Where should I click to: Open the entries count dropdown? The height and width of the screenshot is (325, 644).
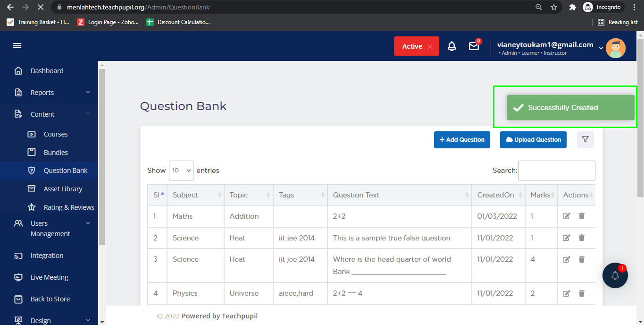tap(181, 171)
